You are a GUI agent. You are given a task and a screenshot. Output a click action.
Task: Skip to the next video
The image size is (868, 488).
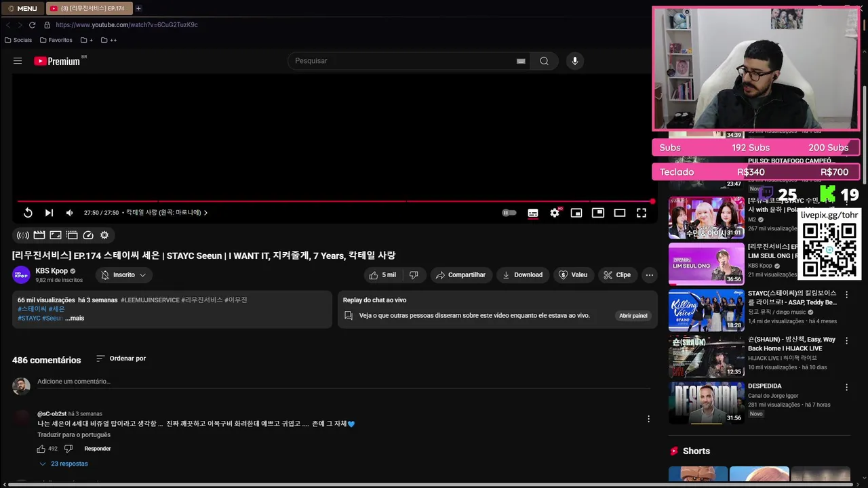coord(49,213)
